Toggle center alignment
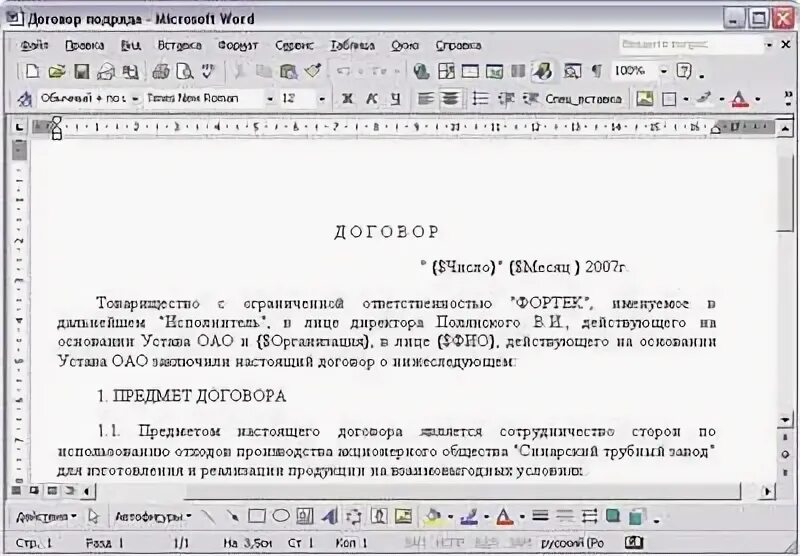This screenshot has width=800, height=556. 450,98
